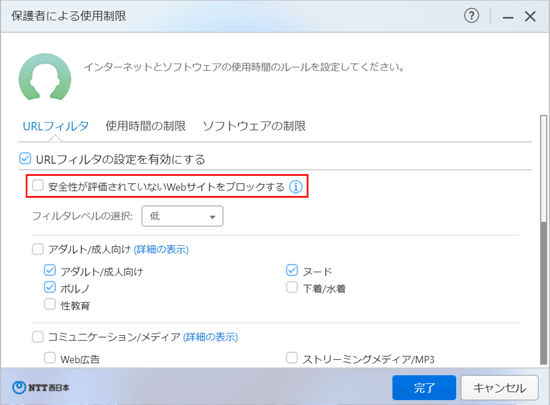Click info icon beside unrated Web site blocking
Viewport: 550px width, 405px height.
pyautogui.click(x=296, y=187)
